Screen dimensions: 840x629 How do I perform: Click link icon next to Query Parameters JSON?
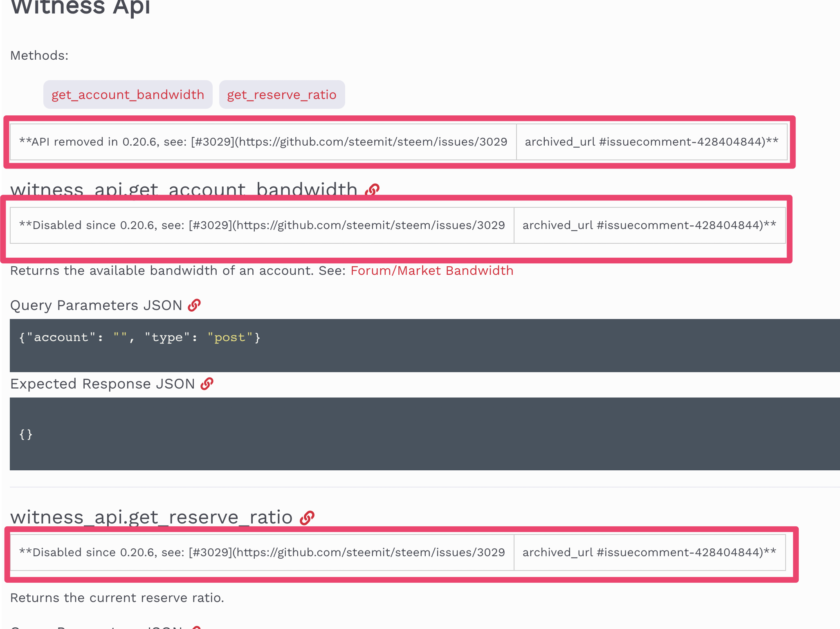[x=194, y=305]
